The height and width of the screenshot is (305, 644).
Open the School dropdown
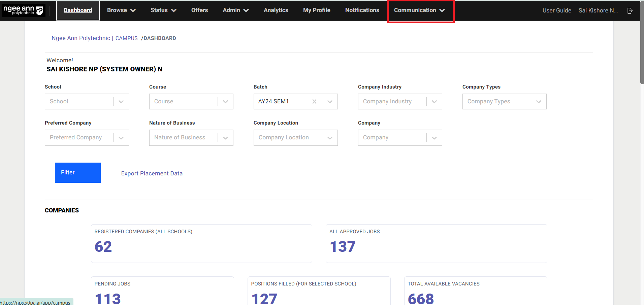121,102
